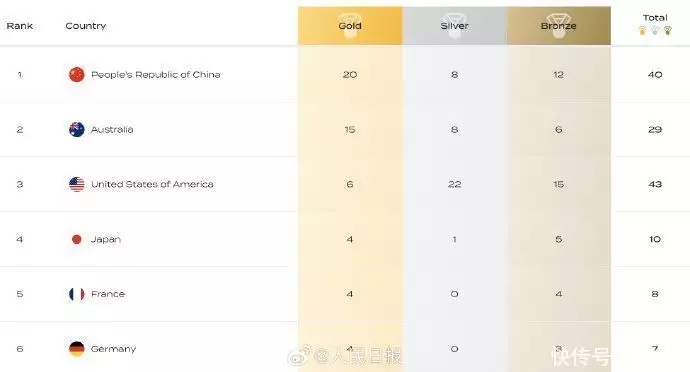Open the Germany country name
Image resolution: width=690 pixels, height=372 pixels.
pos(113,349)
